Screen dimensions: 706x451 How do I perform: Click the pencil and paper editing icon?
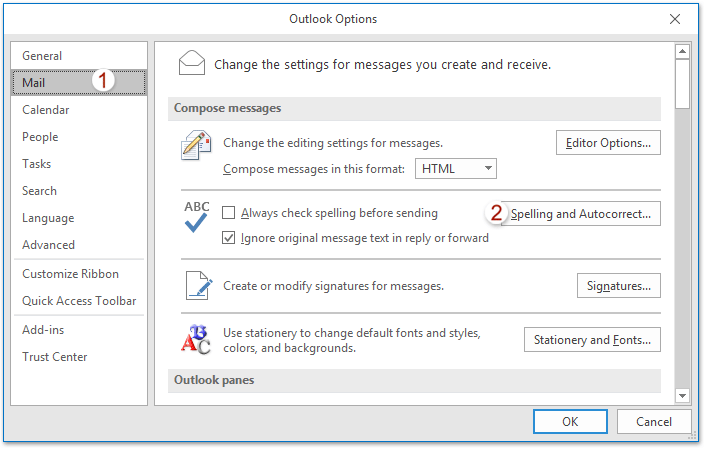tap(196, 146)
